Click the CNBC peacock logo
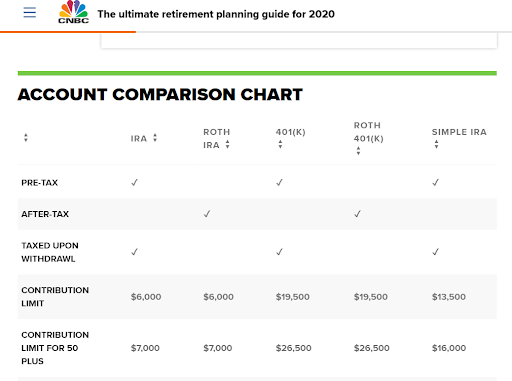 [x=73, y=12]
